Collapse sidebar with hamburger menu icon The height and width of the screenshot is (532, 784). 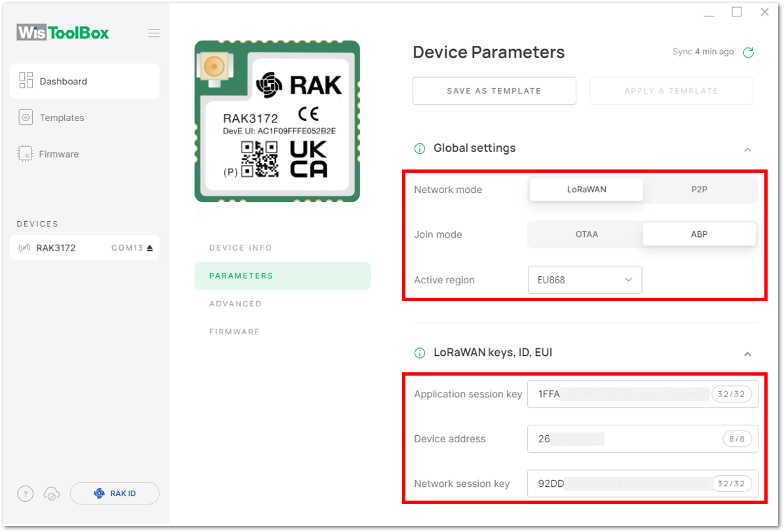click(154, 33)
